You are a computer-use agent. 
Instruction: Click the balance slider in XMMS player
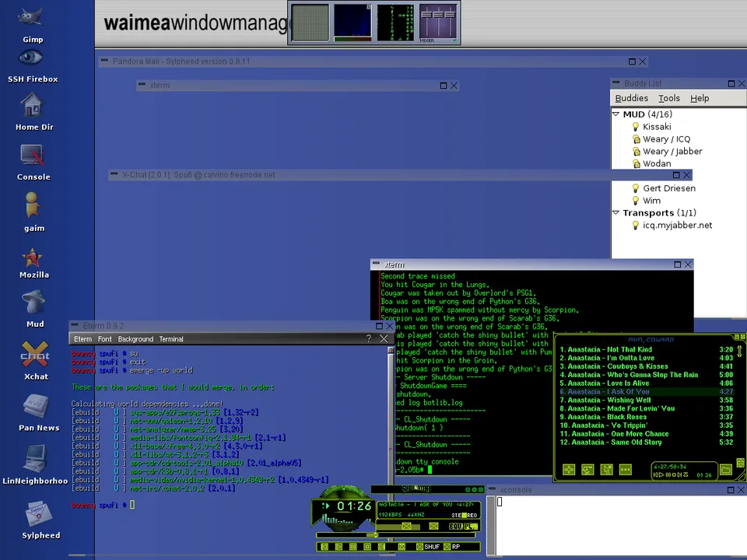(x=433, y=526)
